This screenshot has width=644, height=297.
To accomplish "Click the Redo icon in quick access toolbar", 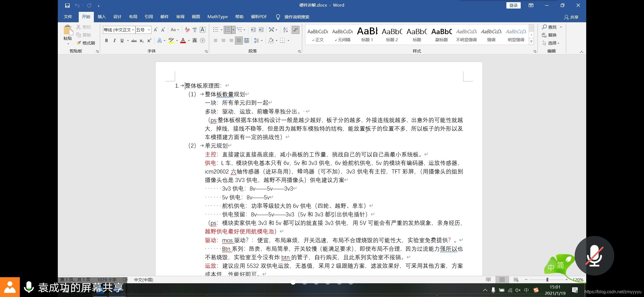I will coord(89,5).
